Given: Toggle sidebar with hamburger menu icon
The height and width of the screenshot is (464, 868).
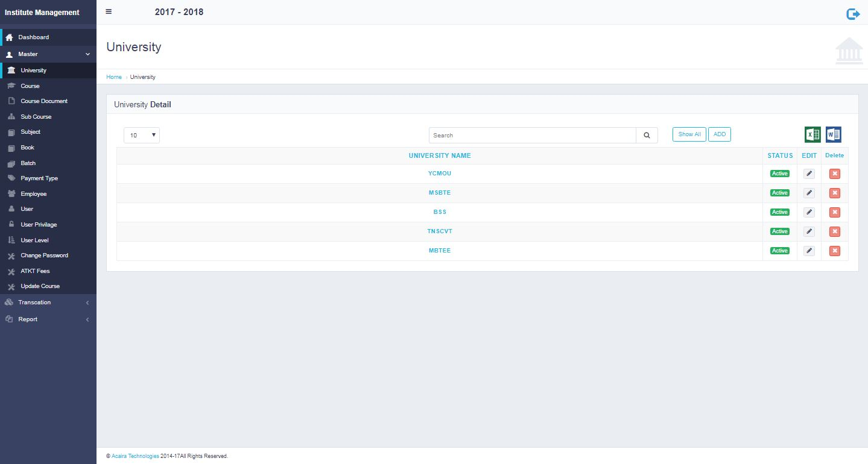Looking at the screenshot, I should pos(109,11).
